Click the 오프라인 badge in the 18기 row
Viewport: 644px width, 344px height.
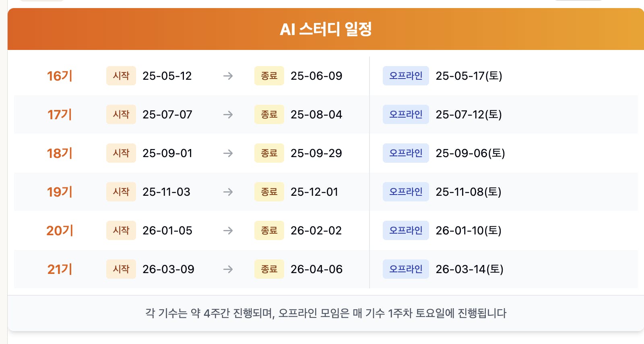(x=406, y=153)
